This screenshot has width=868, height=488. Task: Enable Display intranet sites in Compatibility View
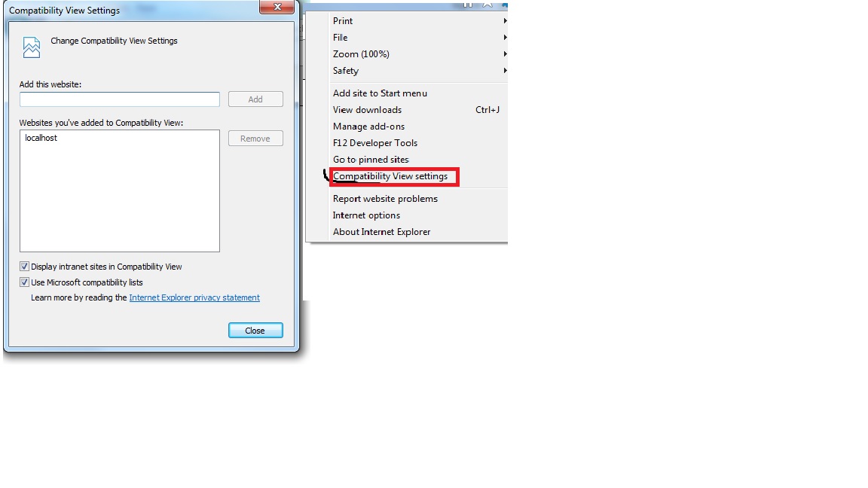[24, 267]
